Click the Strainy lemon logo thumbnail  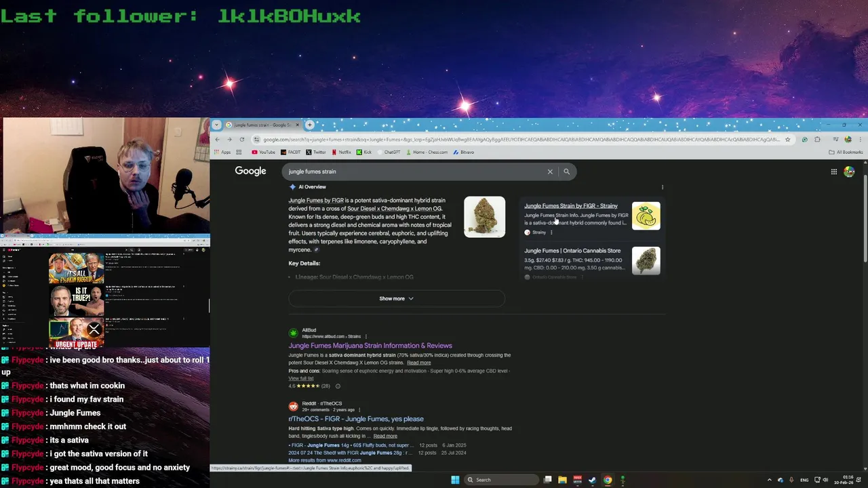(646, 216)
